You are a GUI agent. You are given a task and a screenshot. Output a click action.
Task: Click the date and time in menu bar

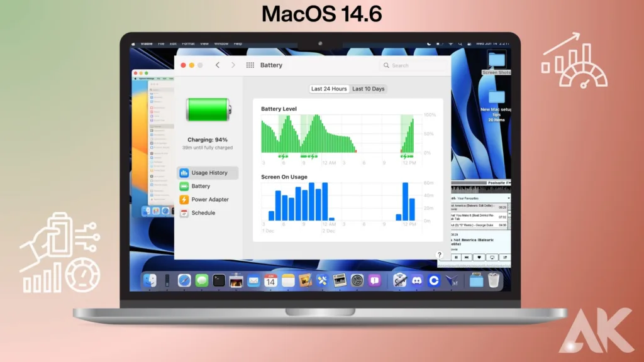point(492,43)
